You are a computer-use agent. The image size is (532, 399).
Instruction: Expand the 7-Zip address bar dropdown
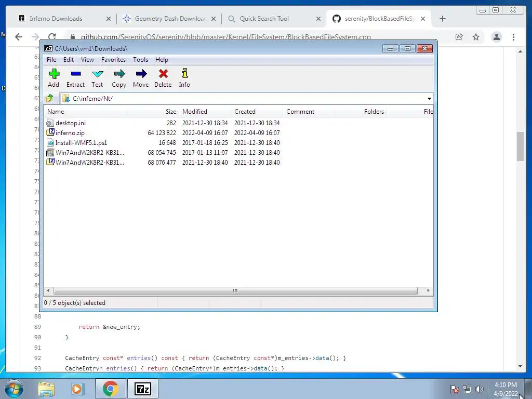tap(429, 98)
